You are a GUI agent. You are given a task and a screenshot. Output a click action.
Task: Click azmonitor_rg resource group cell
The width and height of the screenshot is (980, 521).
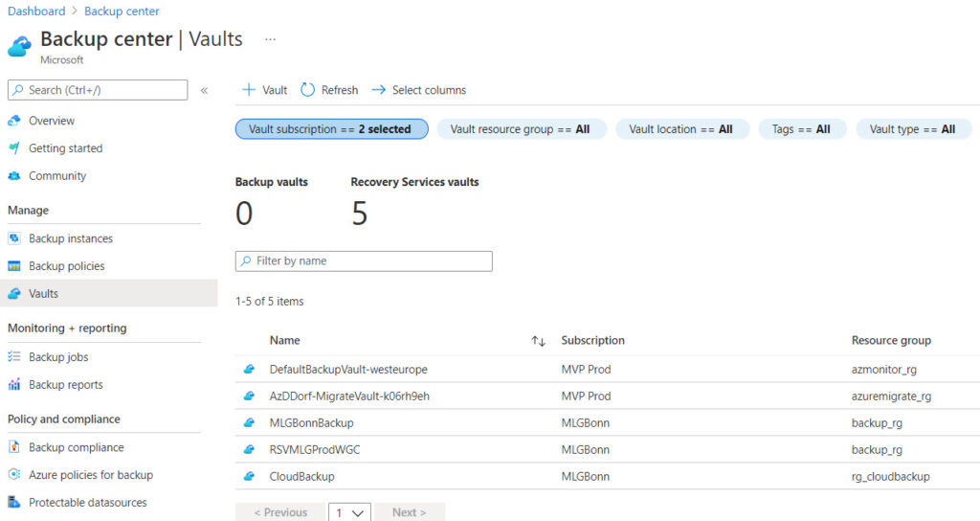click(883, 369)
